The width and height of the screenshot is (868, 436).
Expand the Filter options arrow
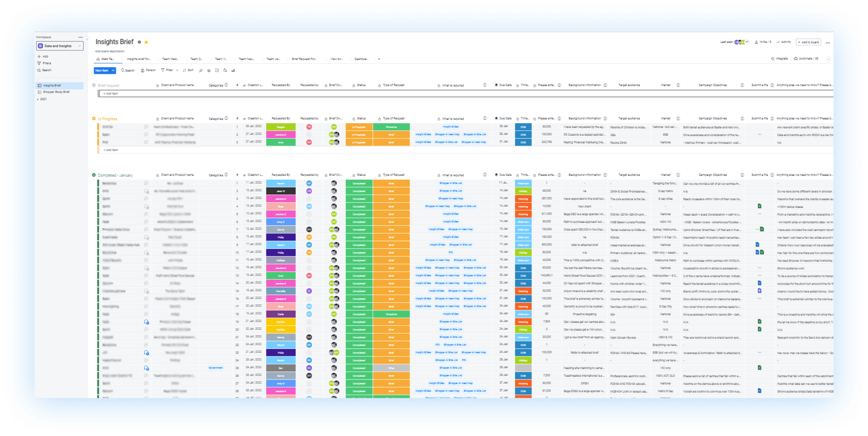(177, 71)
